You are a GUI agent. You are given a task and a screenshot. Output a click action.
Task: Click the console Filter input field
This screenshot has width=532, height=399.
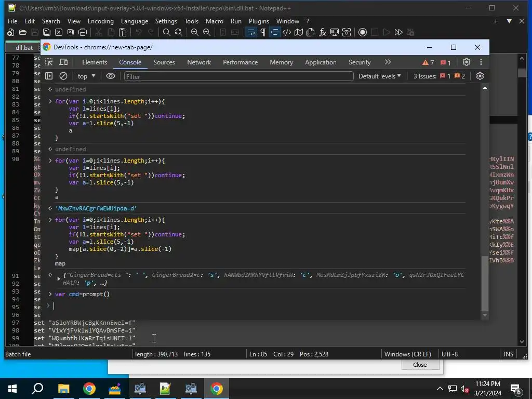coord(238,76)
